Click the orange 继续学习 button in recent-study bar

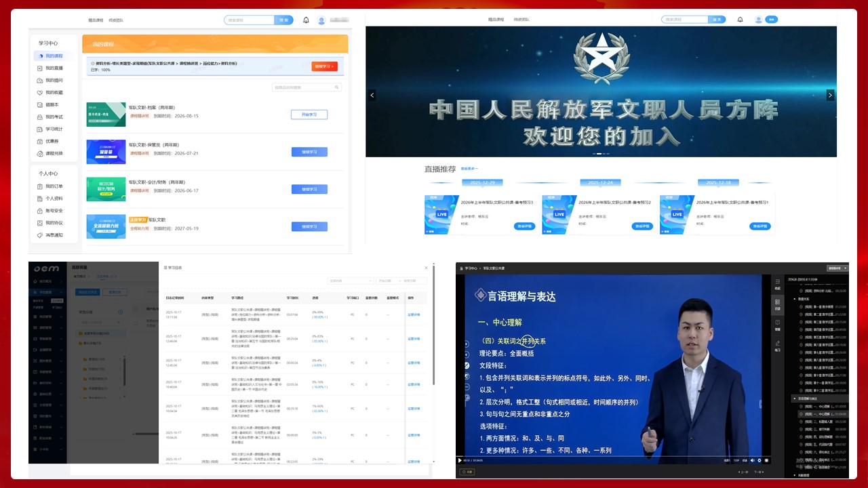(x=324, y=66)
